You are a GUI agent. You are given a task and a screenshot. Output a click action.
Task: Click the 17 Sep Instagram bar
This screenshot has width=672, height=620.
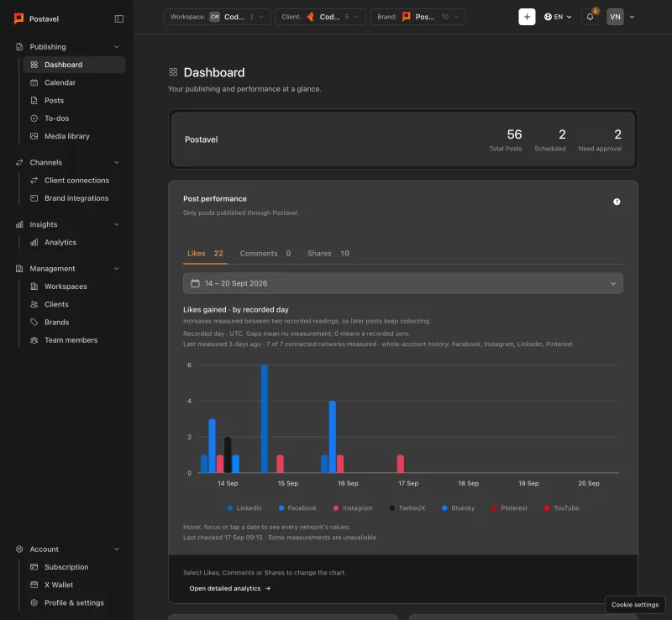click(401, 464)
